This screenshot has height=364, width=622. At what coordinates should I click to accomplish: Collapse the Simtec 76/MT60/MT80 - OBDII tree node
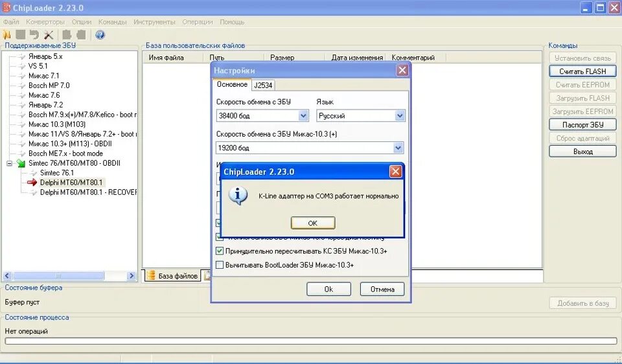pos(10,163)
